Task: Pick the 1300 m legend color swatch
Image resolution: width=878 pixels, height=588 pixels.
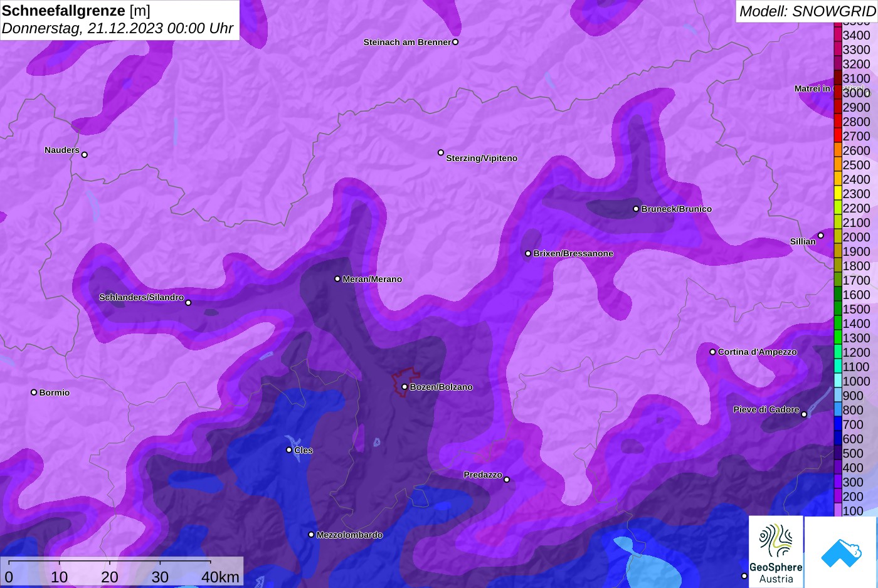Action: coord(837,338)
